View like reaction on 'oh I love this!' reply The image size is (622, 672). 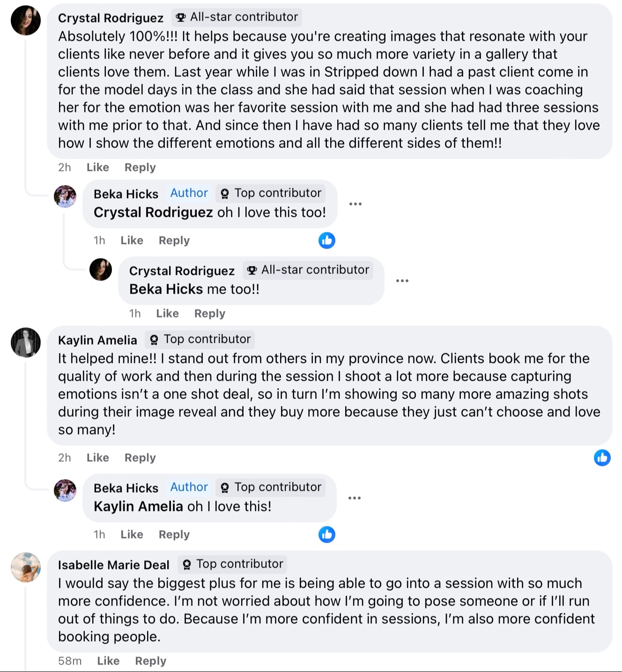[x=327, y=534]
